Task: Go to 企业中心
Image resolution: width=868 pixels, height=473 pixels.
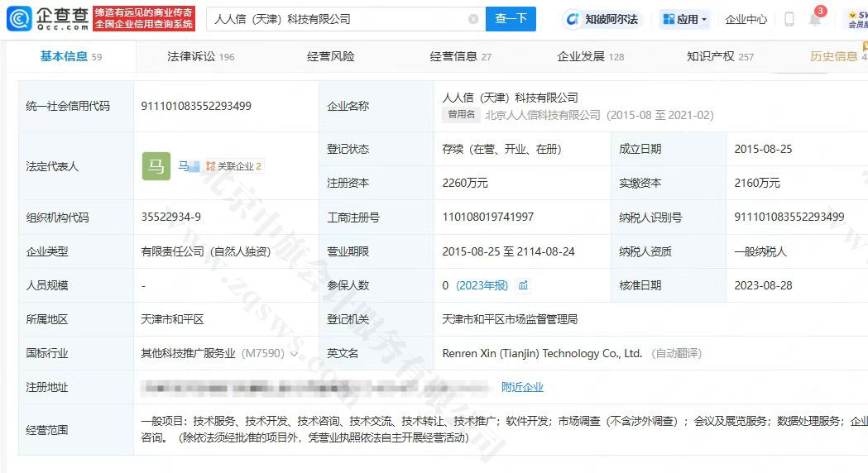Action: tap(746, 19)
